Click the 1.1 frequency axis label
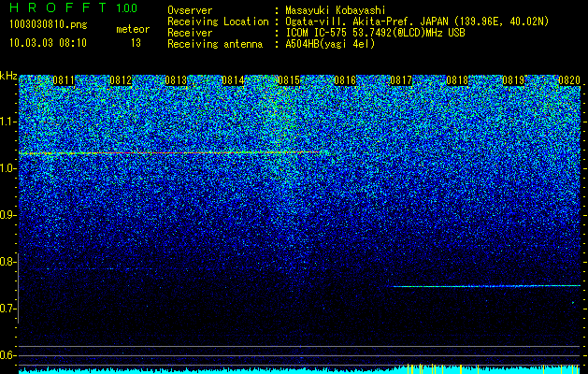Image resolution: width=588 pixels, height=374 pixels. pyautogui.click(x=7, y=122)
